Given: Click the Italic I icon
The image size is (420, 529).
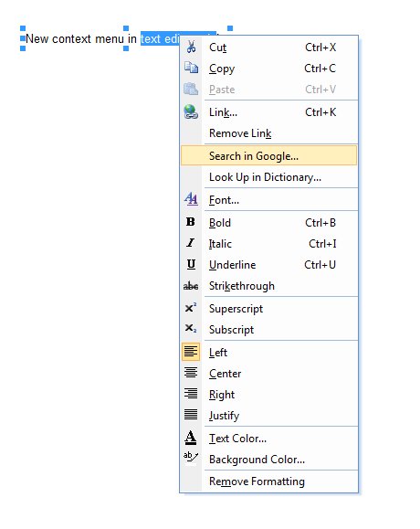Looking at the screenshot, I should click(x=191, y=243).
